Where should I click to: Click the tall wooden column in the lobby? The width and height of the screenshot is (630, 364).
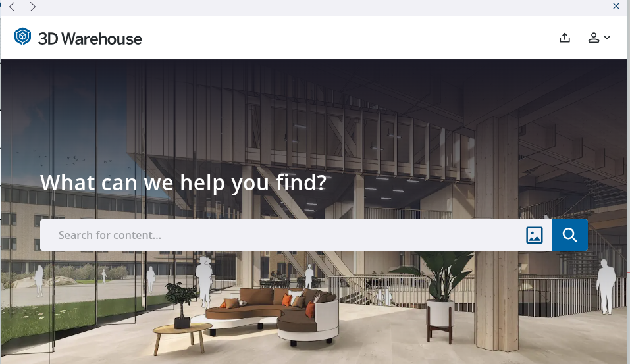click(x=496, y=233)
